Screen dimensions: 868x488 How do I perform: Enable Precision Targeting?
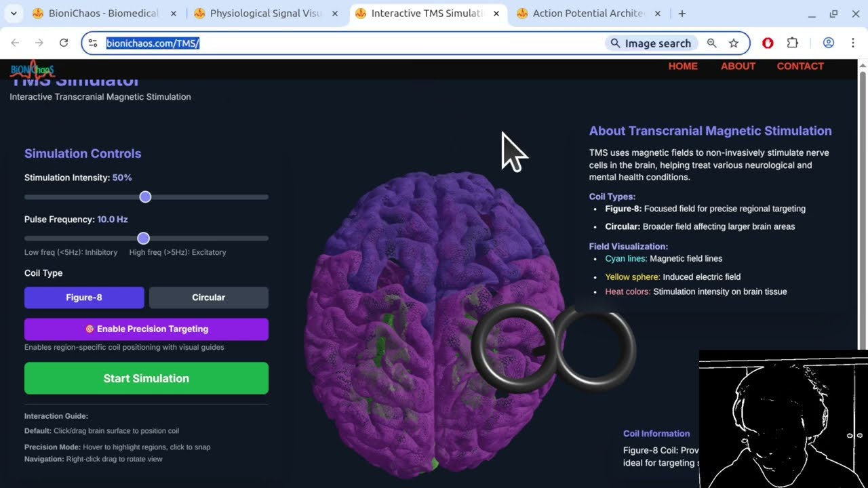[x=146, y=329]
